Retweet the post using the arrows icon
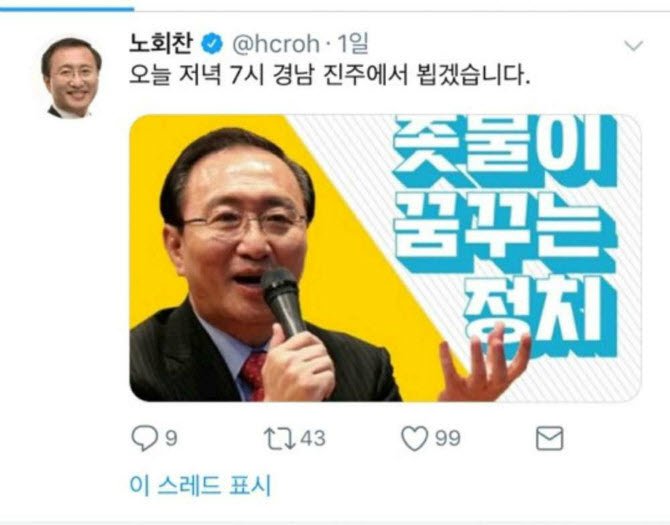Viewport: 670px width, 525px height. point(279,439)
